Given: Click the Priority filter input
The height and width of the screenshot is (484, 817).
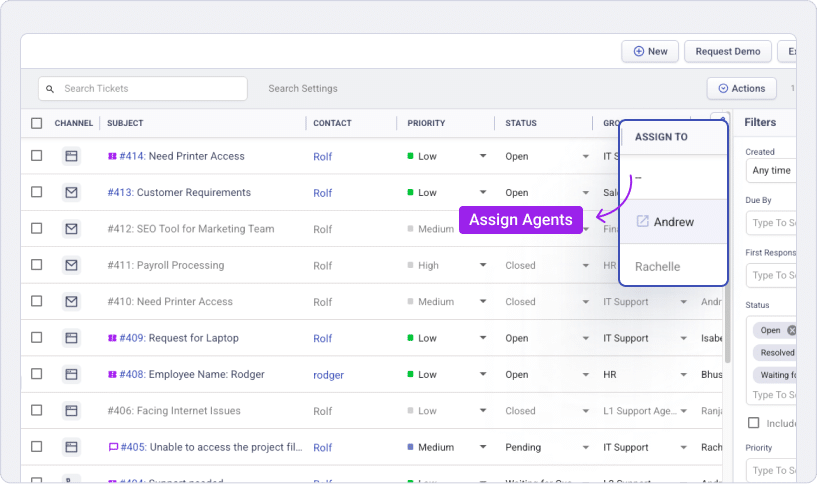Looking at the screenshot, I should point(771,470).
